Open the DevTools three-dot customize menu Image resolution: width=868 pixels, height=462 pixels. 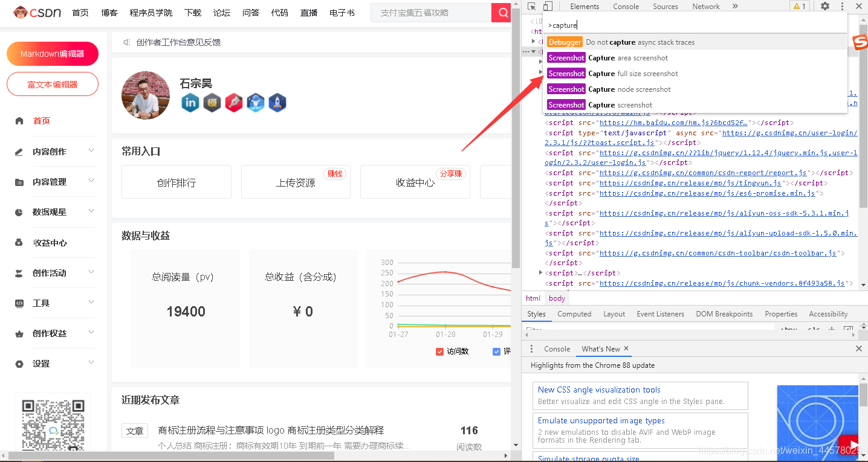tap(843, 6)
